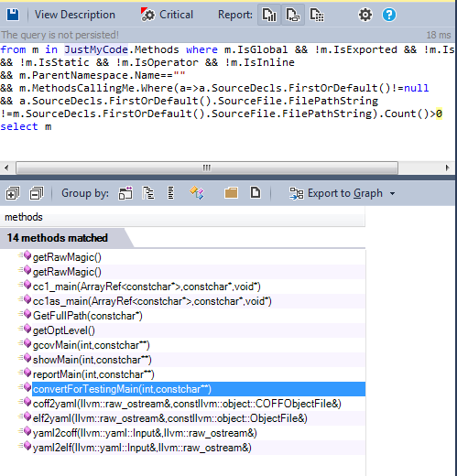This screenshot has width=457, height=476.
Task: Toggle the Critical rule flag
Action: pyautogui.click(x=167, y=15)
